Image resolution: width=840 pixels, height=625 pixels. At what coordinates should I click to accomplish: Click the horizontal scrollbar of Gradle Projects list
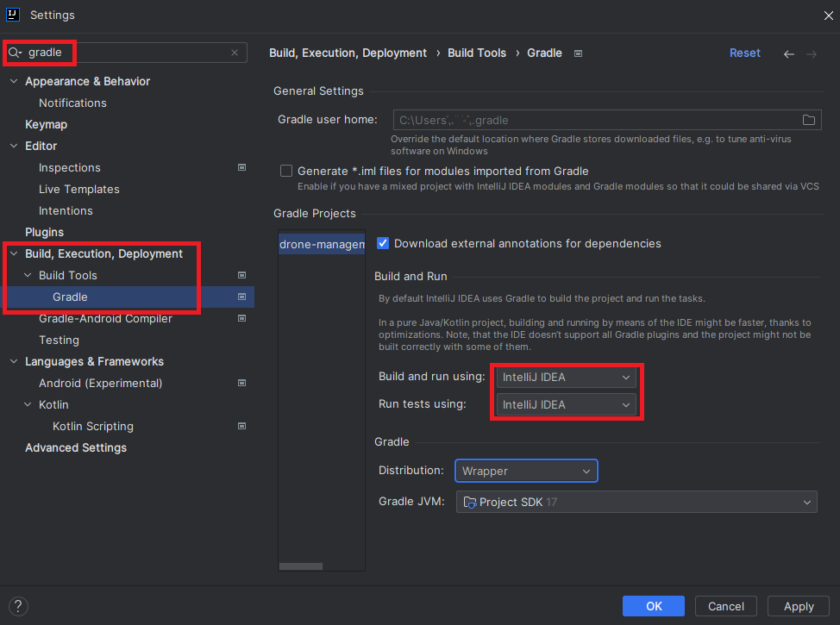301,566
